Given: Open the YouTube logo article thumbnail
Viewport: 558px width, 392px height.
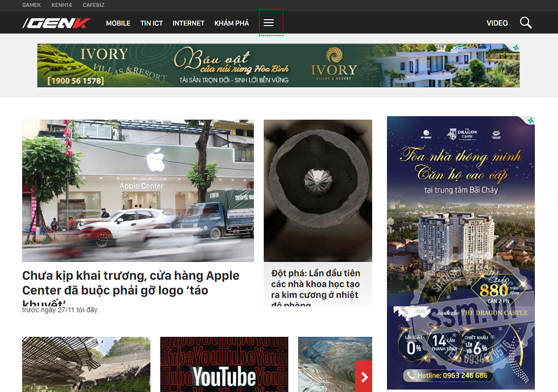Looking at the screenshot, I should tap(224, 364).
